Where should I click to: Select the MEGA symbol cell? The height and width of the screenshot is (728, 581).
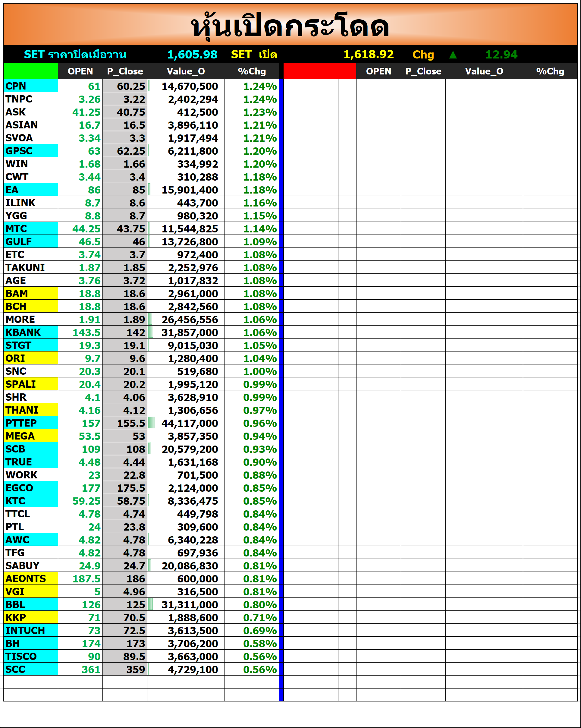click(31, 436)
